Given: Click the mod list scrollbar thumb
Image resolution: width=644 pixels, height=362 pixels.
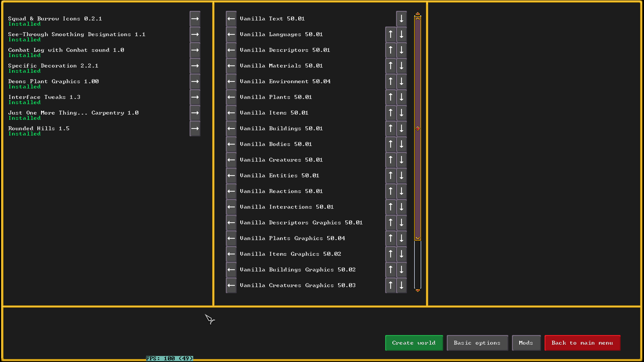Looking at the screenshot, I should (418, 128).
